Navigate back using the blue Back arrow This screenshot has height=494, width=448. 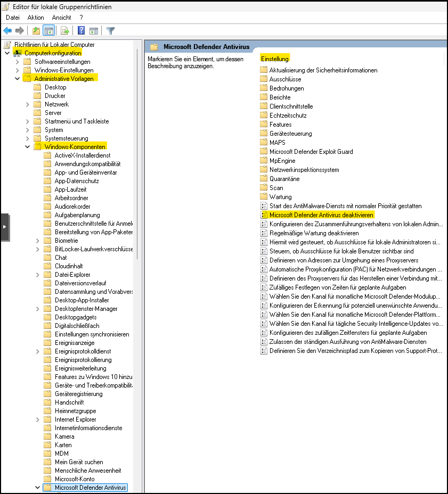click(x=7, y=30)
